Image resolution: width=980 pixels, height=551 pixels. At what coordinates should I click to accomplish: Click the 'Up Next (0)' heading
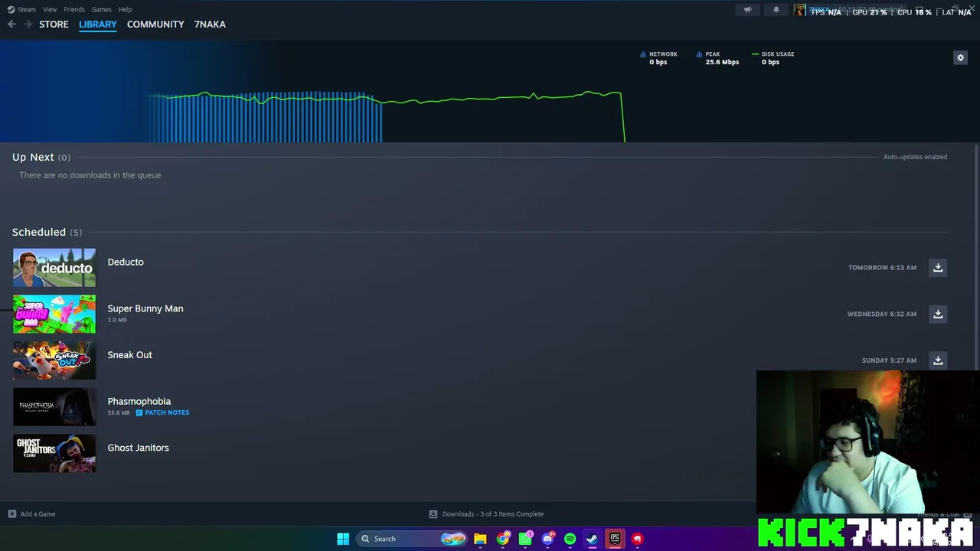[41, 157]
